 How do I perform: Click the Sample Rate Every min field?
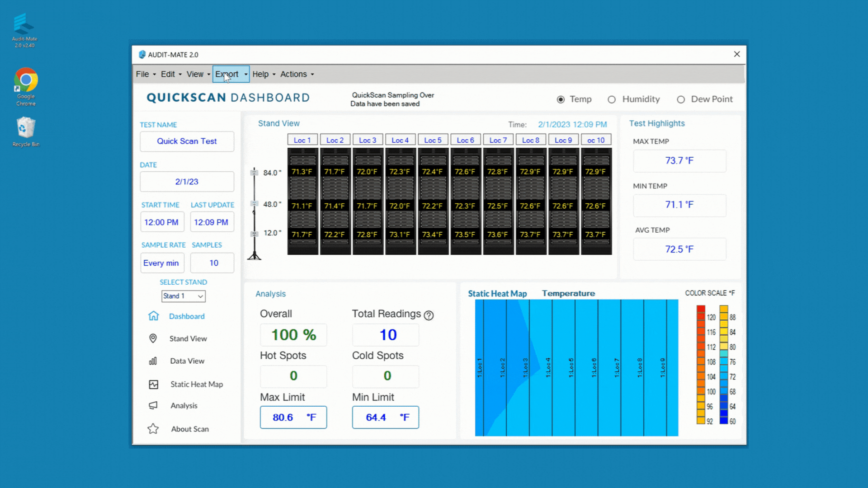tap(162, 263)
